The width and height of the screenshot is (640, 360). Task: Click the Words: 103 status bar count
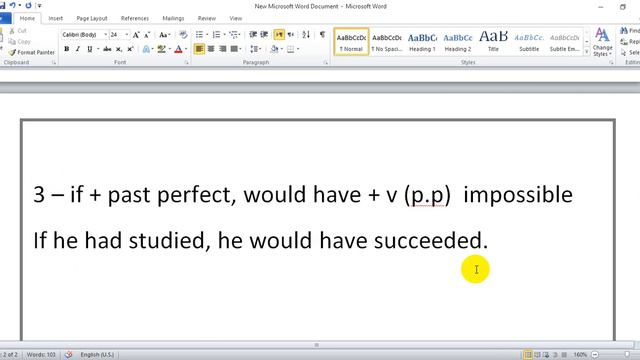(41, 355)
